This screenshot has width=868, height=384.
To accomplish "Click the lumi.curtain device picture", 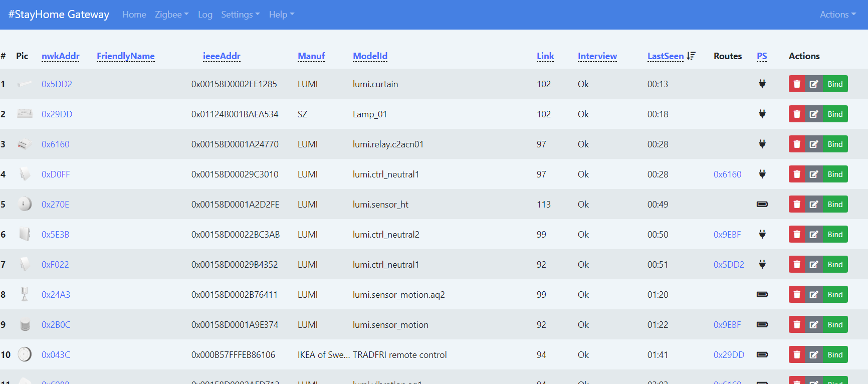I will [25, 84].
